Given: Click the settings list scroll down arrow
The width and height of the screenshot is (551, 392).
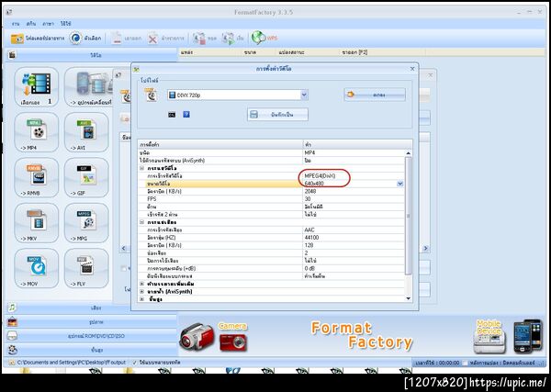Looking at the screenshot, I should click(x=408, y=298).
